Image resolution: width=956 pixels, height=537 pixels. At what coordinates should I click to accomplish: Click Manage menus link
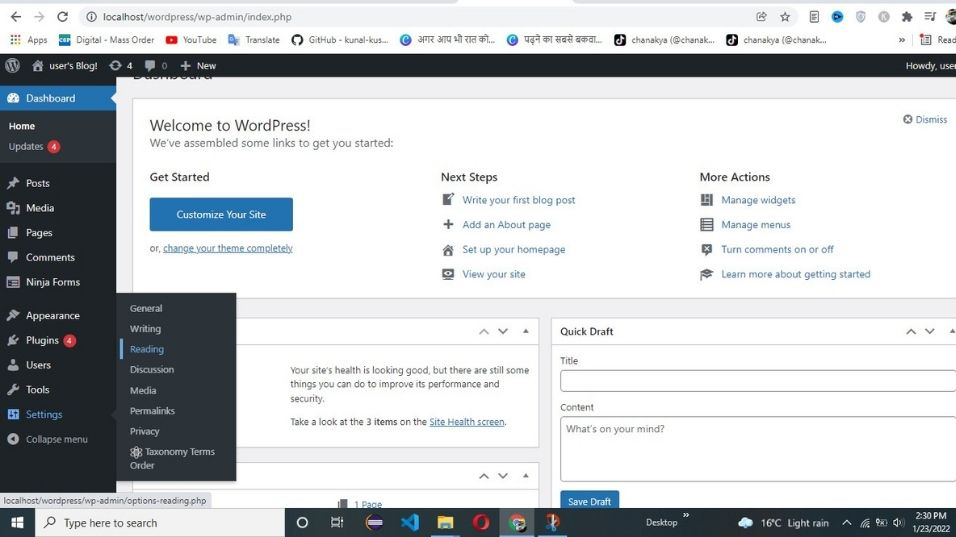click(755, 224)
